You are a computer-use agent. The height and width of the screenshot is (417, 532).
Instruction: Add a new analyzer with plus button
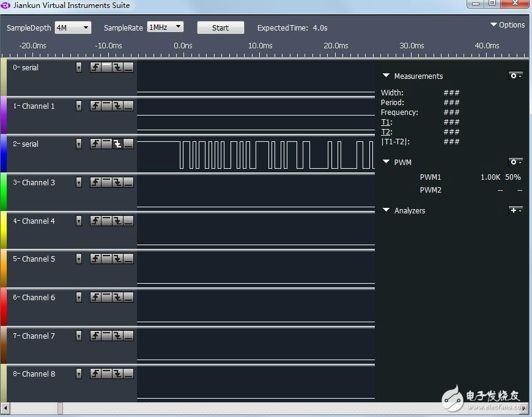515,210
